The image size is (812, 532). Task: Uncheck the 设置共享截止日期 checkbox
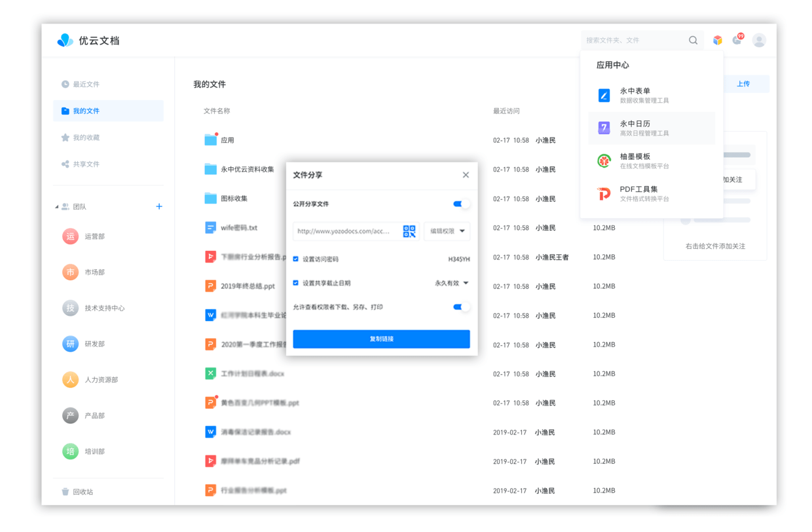tap(296, 283)
